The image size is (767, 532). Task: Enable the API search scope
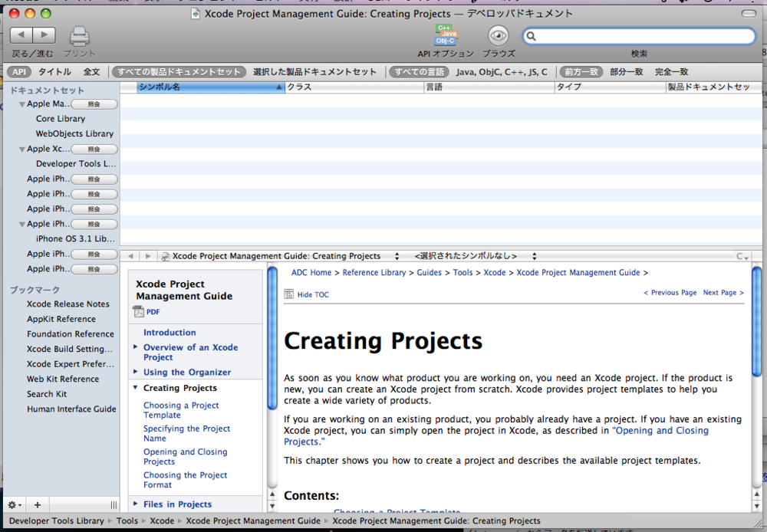tap(19, 72)
